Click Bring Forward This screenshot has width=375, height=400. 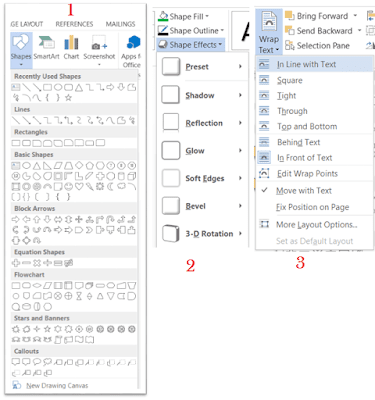point(317,16)
